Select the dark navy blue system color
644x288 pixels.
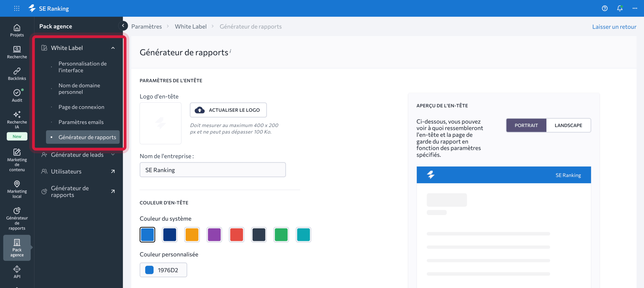[170, 234]
